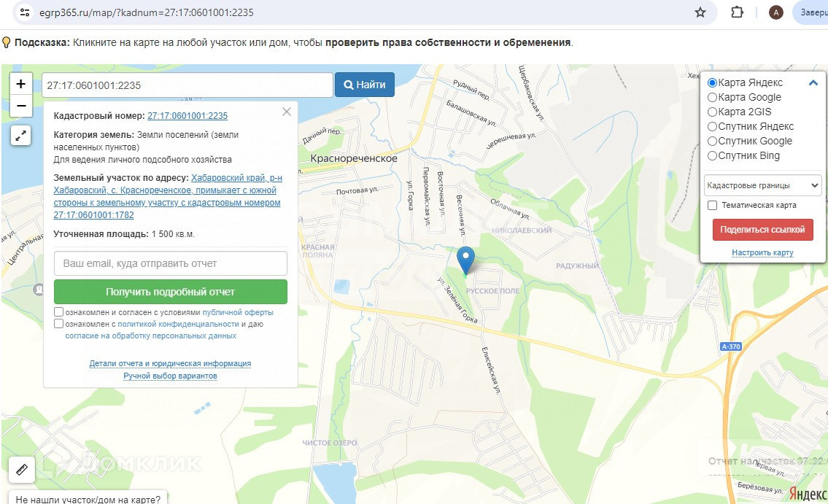Screen dimensions: 828x504
Task: Click the НИКОЛАЕВСКИЙ map label
Action: pos(522,230)
